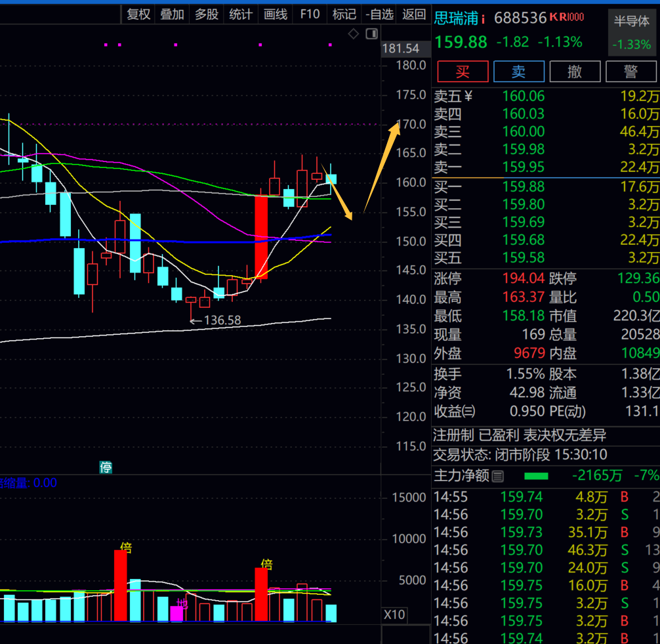Click the 停 suspension marker on the chart

(x=106, y=467)
